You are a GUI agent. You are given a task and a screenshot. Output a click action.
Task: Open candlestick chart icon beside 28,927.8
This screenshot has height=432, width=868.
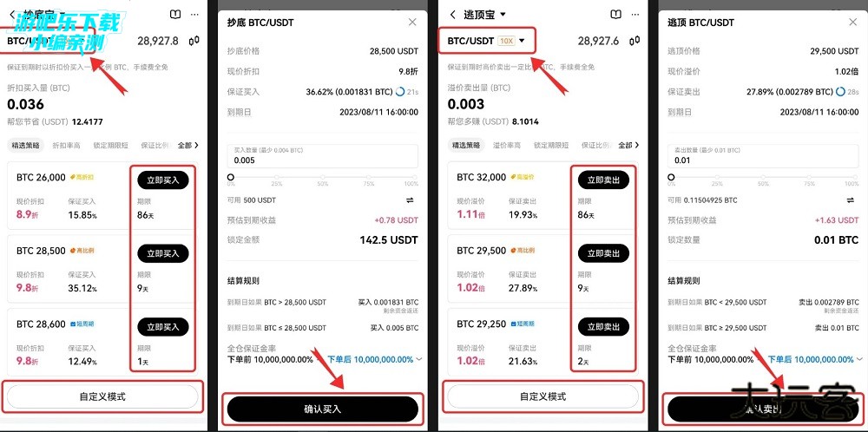pos(194,41)
